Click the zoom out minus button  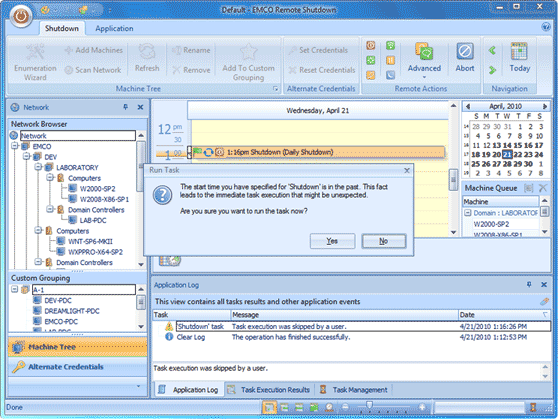[x=345, y=407]
